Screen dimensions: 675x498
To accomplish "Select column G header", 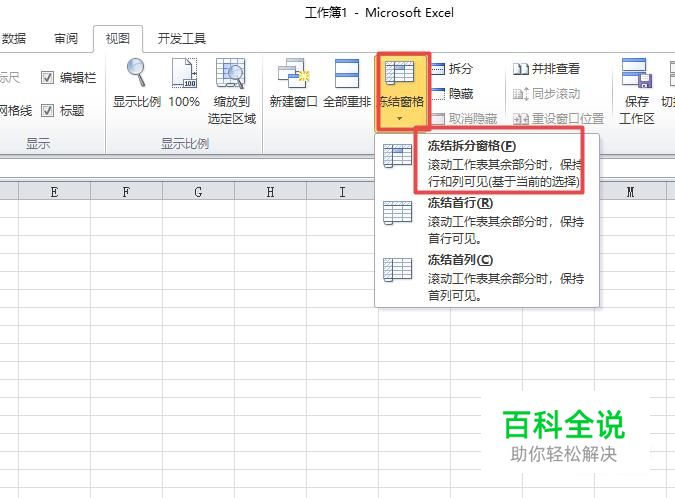I will tap(198, 192).
